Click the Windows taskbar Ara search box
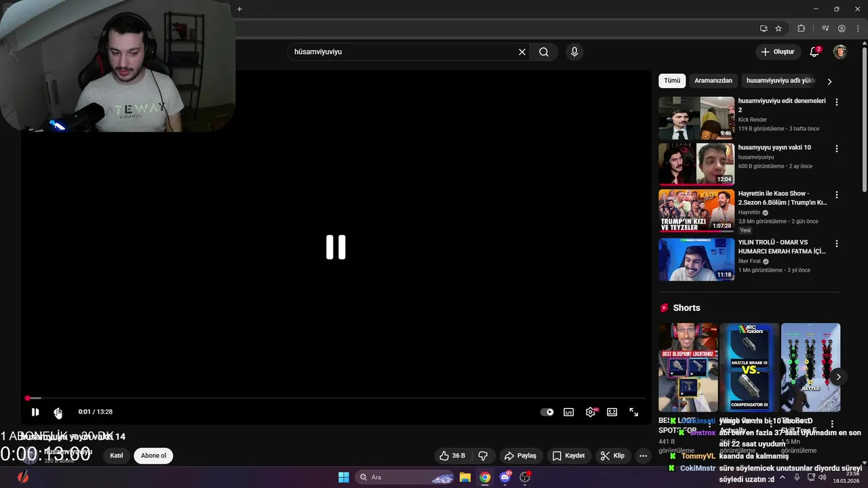 click(x=405, y=477)
